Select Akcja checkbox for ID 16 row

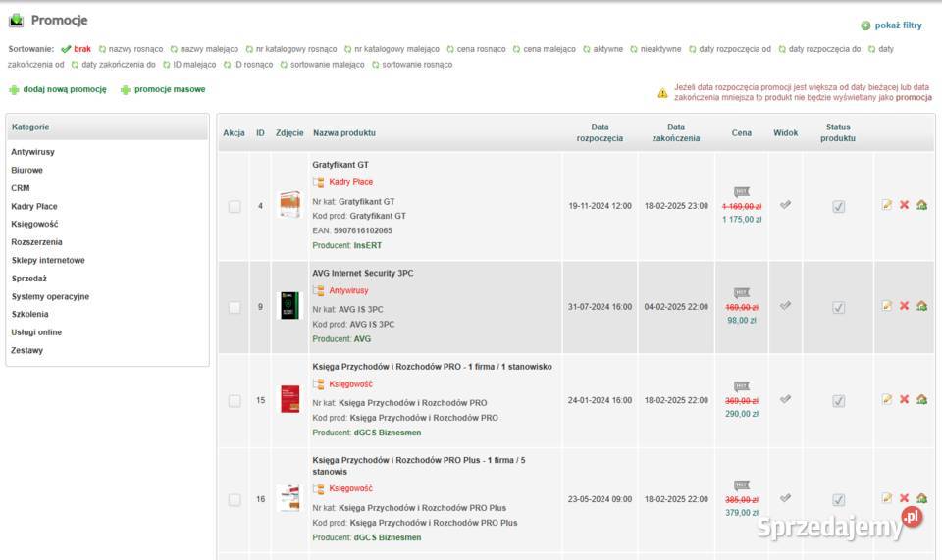(235, 500)
